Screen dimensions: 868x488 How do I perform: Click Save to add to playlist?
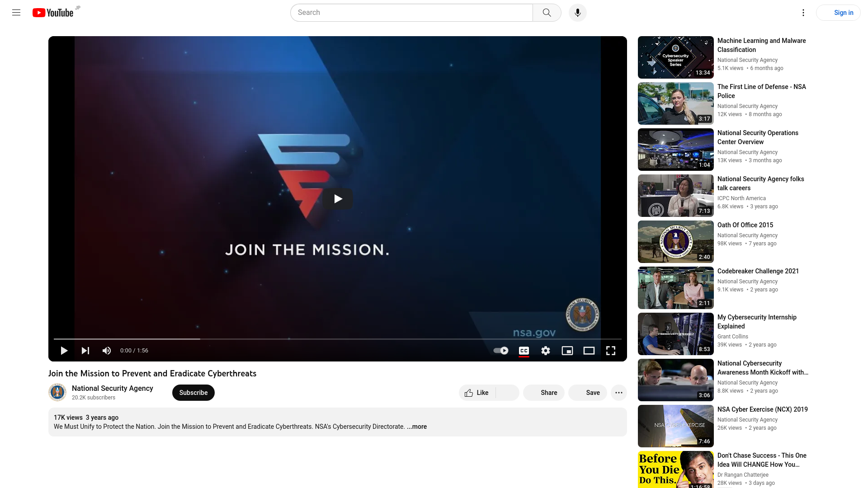point(593,392)
